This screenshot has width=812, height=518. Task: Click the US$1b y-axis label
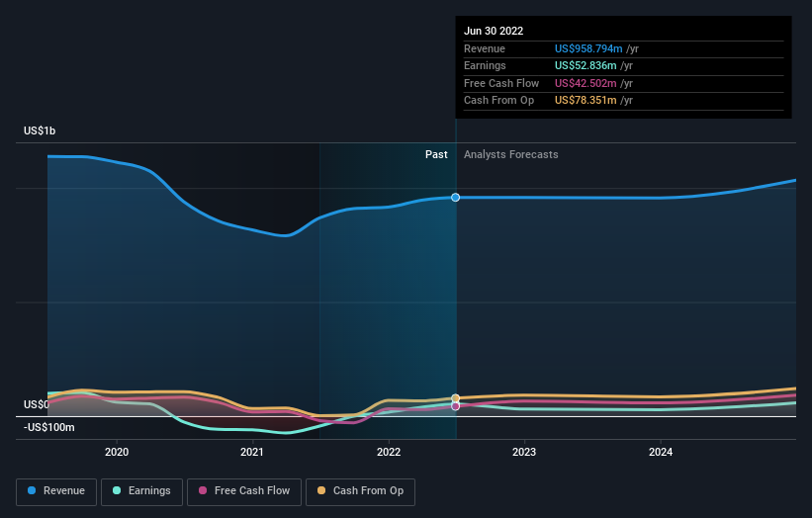(40, 130)
